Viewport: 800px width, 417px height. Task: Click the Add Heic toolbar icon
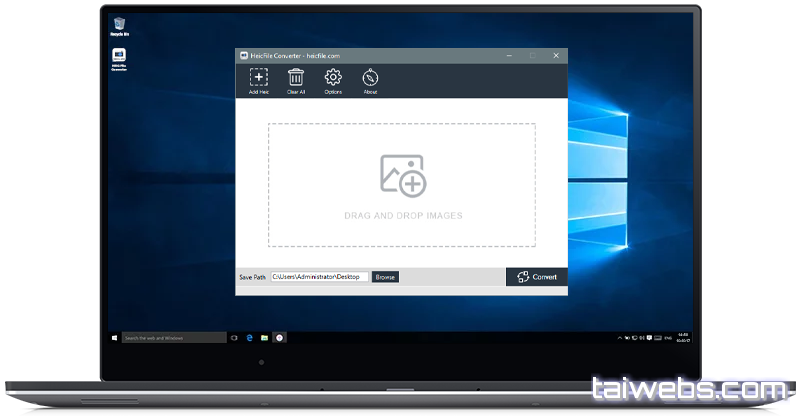(259, 78)
